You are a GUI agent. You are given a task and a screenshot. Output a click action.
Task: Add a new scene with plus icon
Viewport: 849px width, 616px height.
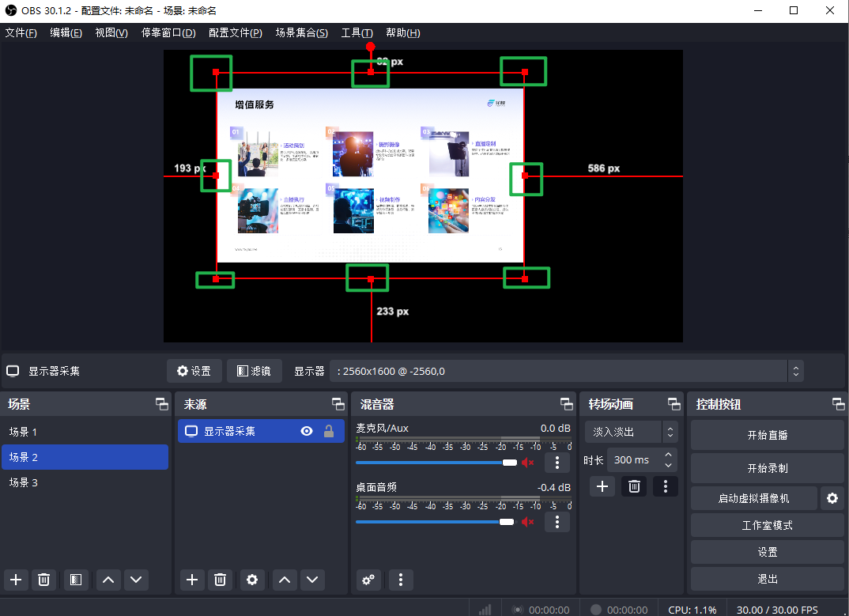[x=16, y=580]
